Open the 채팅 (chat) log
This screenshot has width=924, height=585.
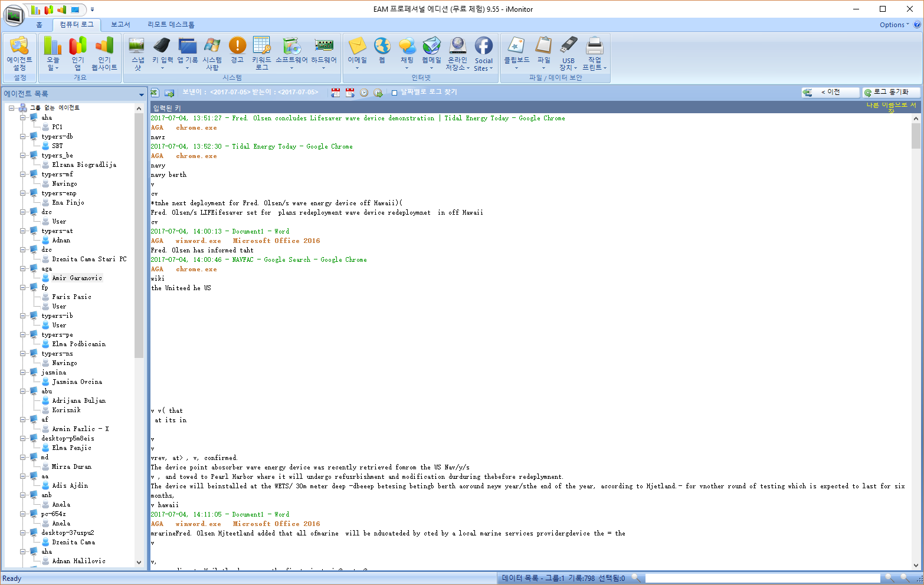(x=407, y=54)
